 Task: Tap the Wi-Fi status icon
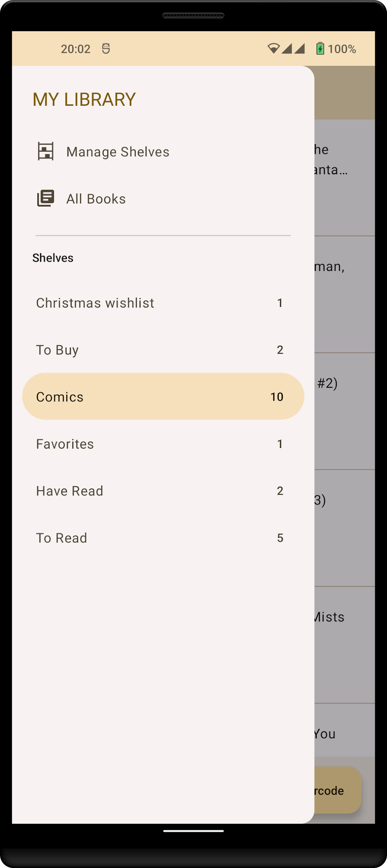click(x=273, y=48)
